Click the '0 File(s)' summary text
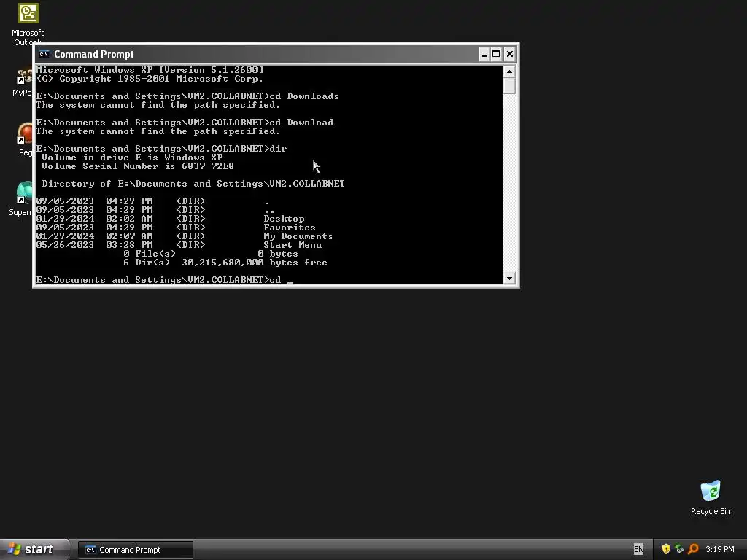 click(150, 254)
